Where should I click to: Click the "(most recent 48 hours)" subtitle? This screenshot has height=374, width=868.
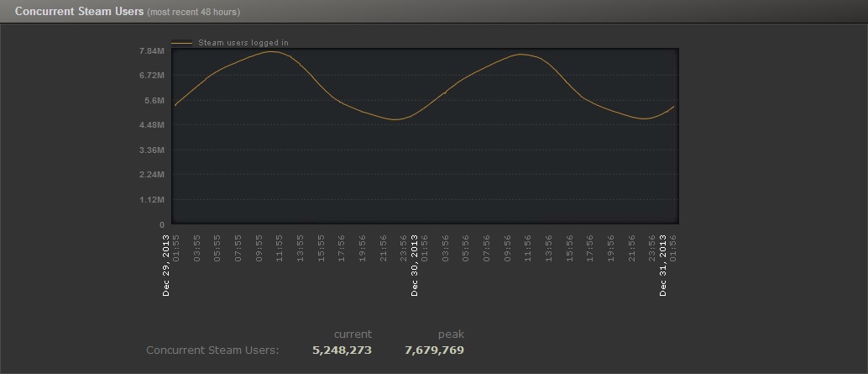click(x=194, y=13)
